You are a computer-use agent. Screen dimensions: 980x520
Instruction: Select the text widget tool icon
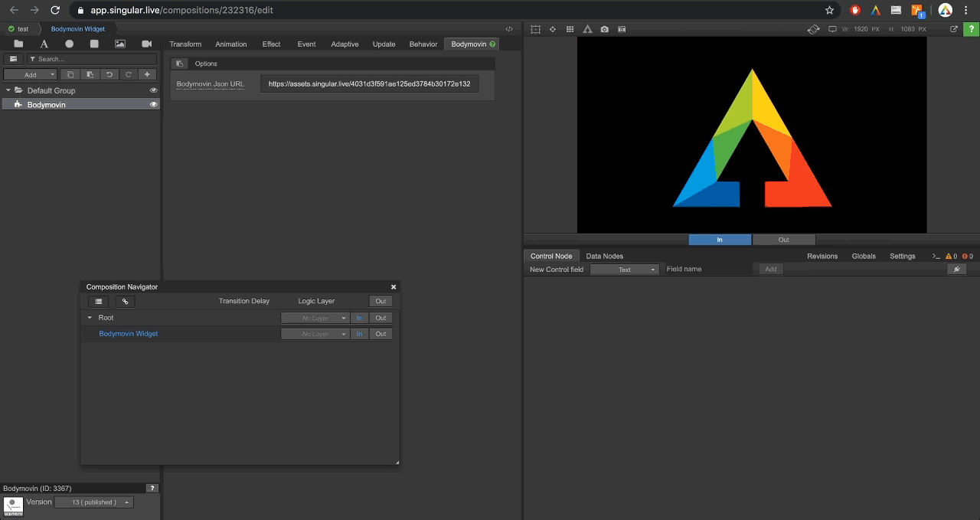point(44,44)
